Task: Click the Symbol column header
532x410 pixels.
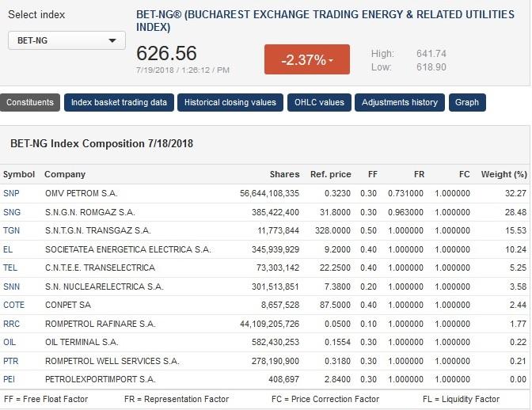Action: point(19,174)
